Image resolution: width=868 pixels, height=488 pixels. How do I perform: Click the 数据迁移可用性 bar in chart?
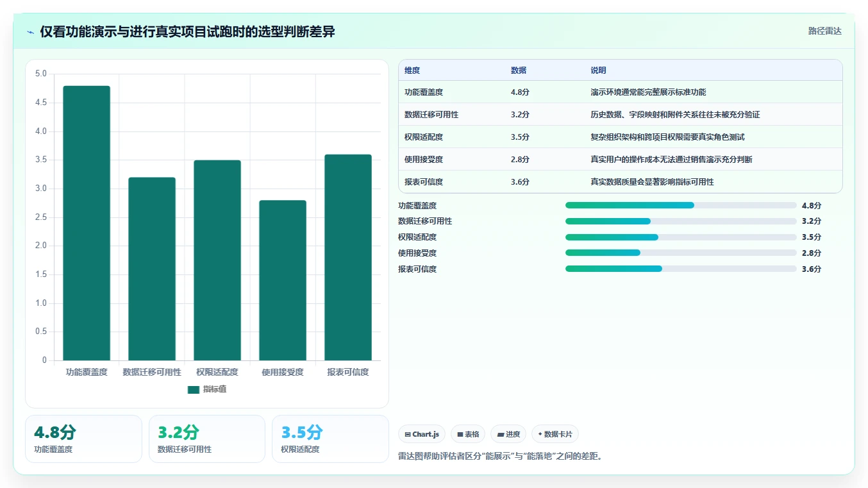coord(152,269)
